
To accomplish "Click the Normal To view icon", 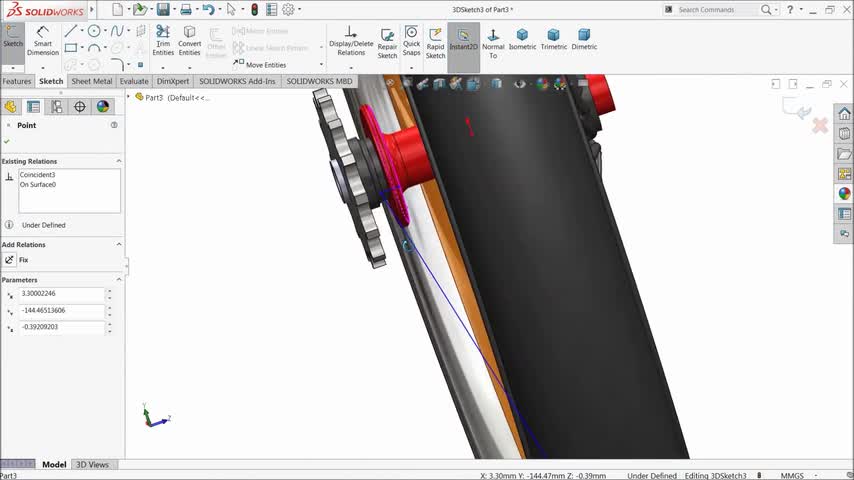I will (493, 44).
